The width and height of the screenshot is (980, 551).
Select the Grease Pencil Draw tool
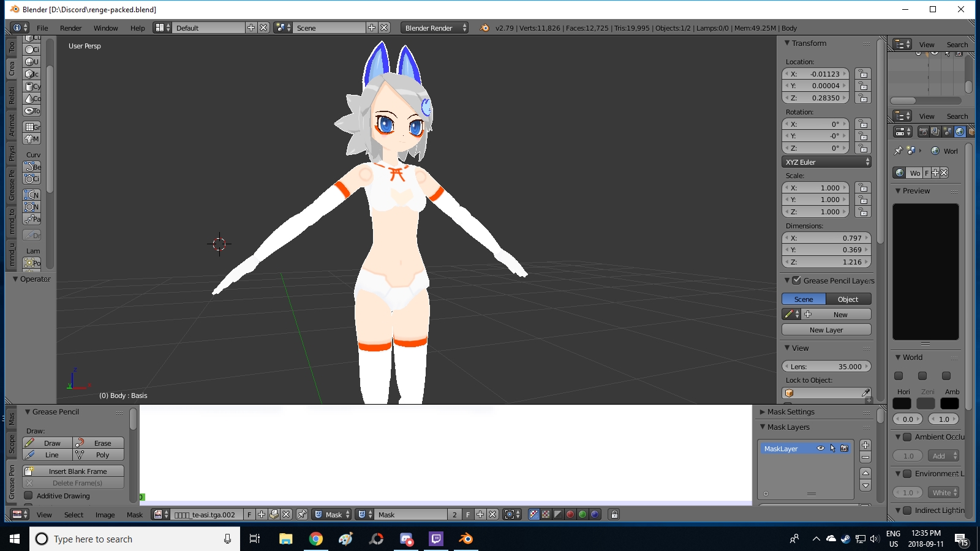coord(47,443)
